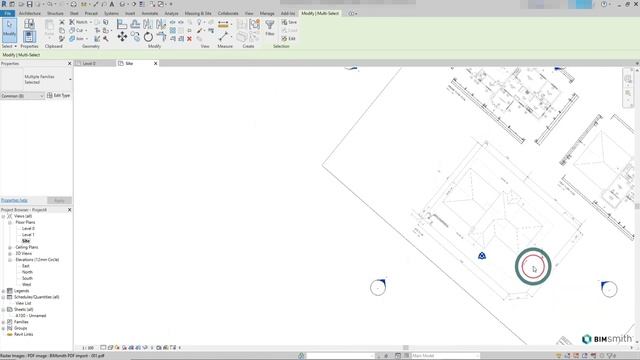Toggle Select Underlay Elements in status bar
Viewport: 640px width, 360px height.
(568, 356)
